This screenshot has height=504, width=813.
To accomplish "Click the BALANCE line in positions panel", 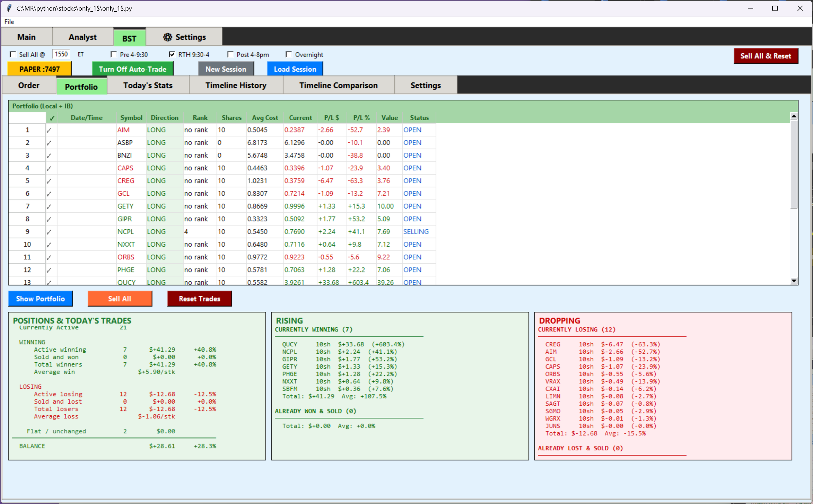I will [117, 446].
